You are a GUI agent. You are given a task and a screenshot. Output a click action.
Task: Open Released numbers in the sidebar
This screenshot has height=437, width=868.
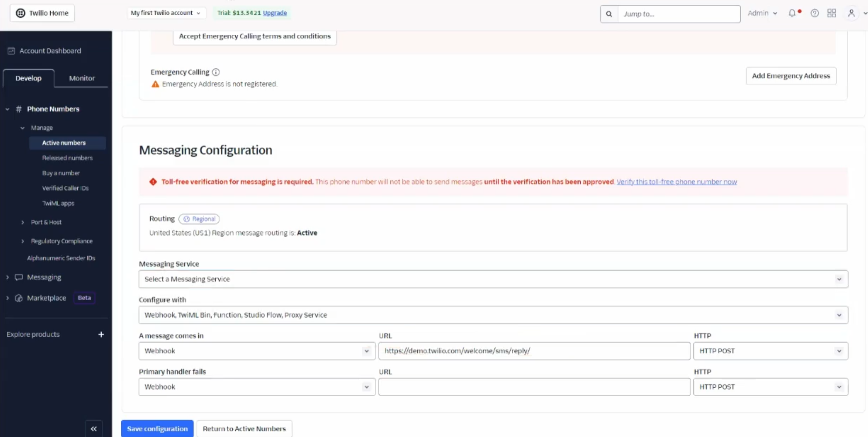coord(67,158)
